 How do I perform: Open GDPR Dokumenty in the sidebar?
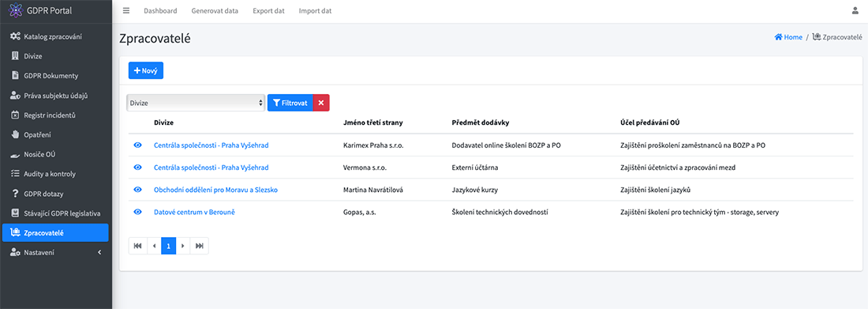55,75
